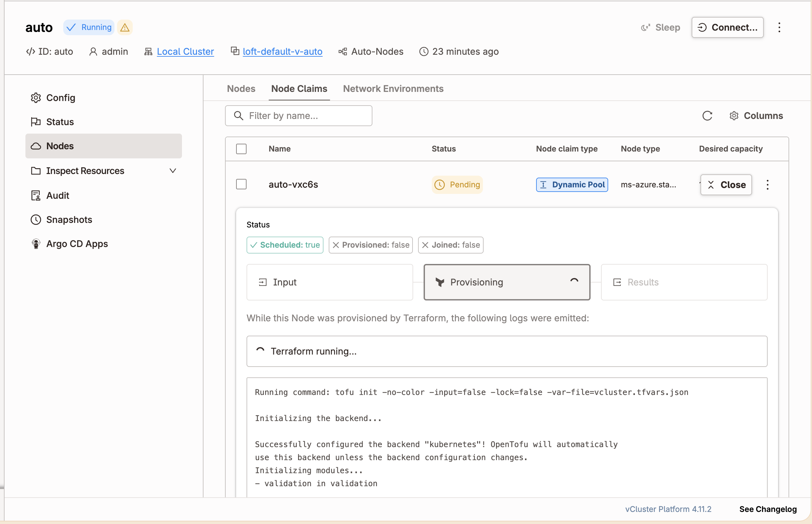Screen dimensions: 812x524
Task: Click the See Changelog link
Action: [x=768, y=509]
